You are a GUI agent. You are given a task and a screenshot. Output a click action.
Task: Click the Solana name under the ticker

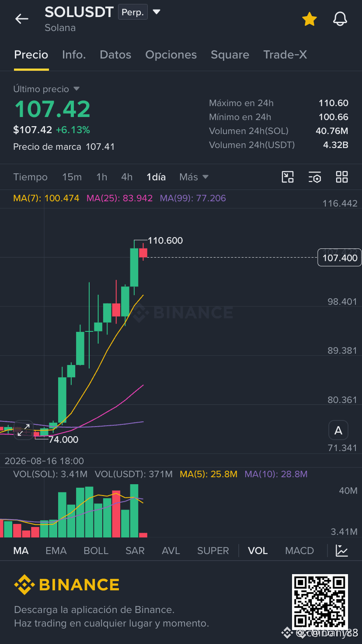coord(60,28)
